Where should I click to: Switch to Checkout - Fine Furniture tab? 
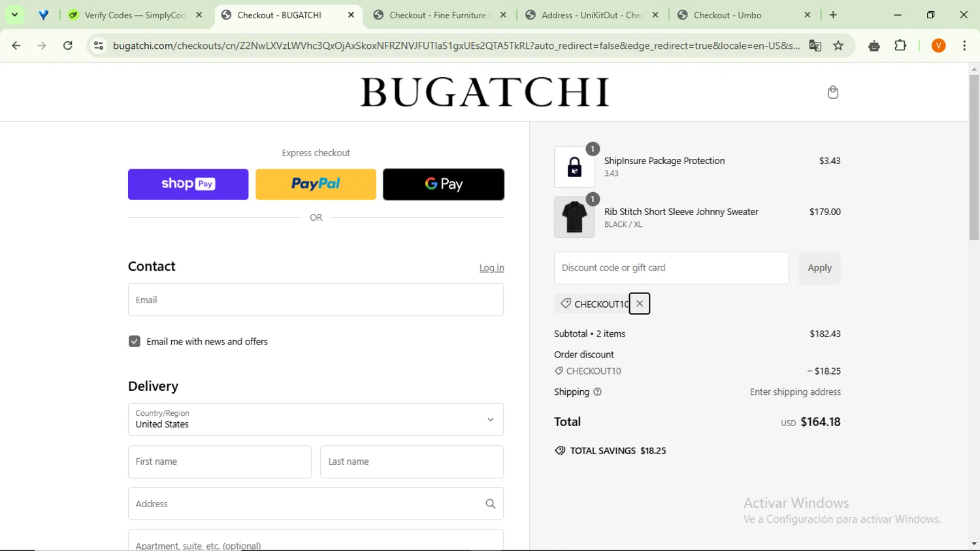pyautogui.click(x=439, y=14)
